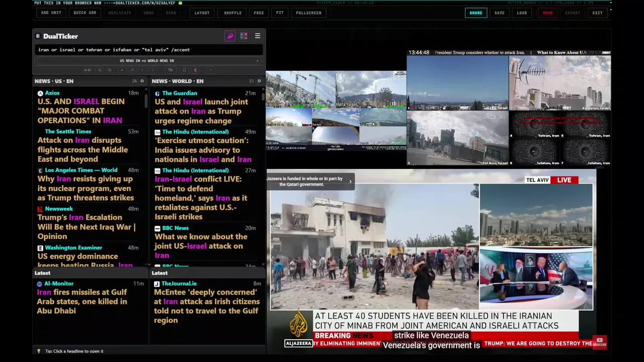644x362 pixels.
Task: Click the zoom in magnifier icon
Action: (110, 70)
